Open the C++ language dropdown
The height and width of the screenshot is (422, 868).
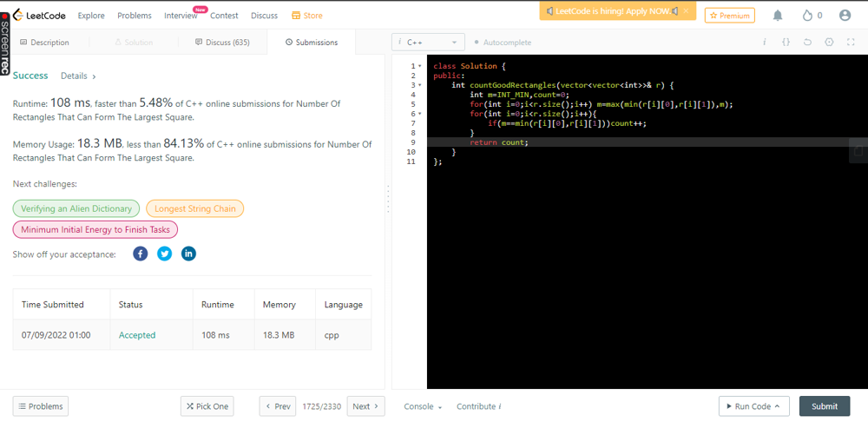(x=428, y=42)
